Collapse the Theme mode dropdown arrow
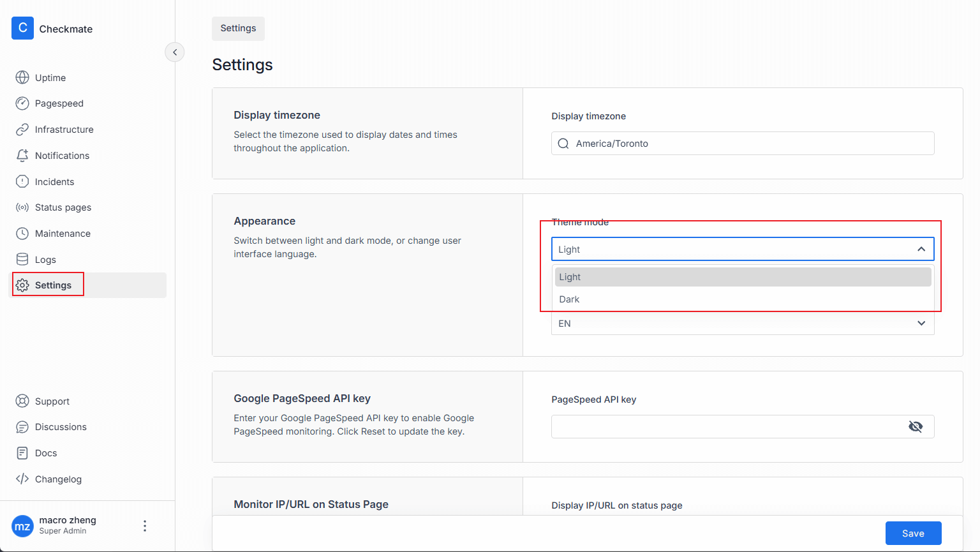Screen dimensions: 980x552 [921, 250]
